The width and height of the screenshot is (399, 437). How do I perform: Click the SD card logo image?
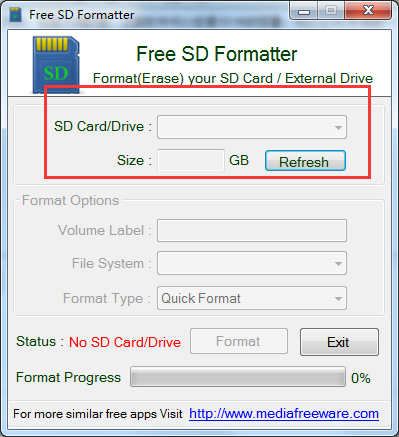pos(56,65)
